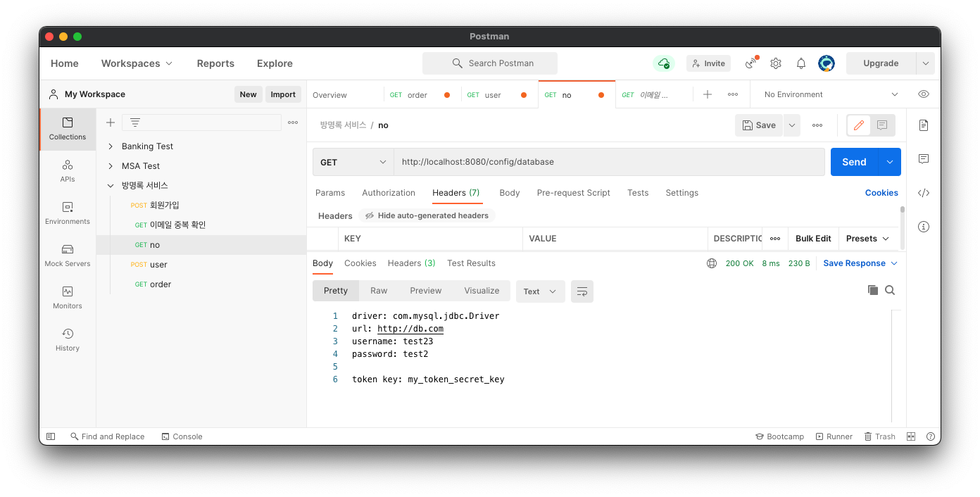Open the Send button dropdown arrow
Image resolution: width=980 pixels, height=497 pixels.
890,162
